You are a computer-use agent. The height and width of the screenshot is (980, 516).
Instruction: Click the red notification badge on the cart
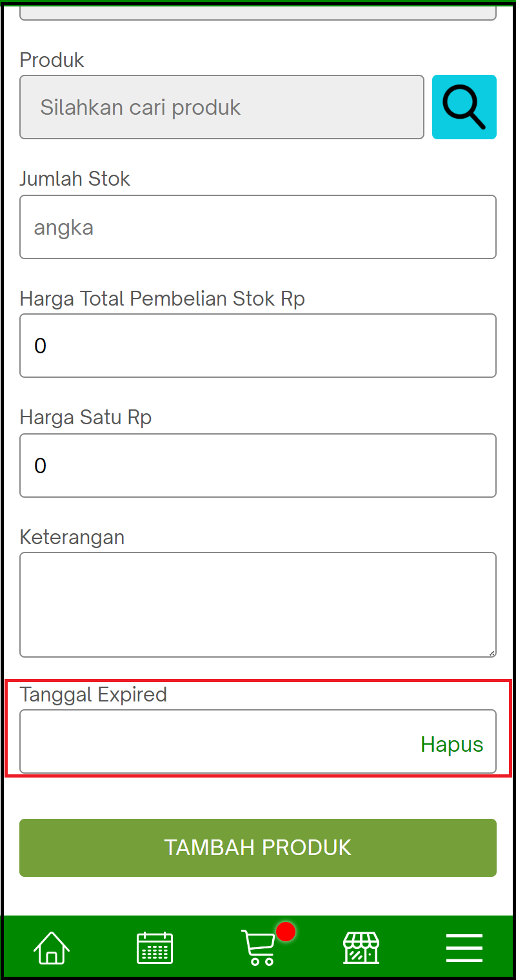(x=286, y=930)
